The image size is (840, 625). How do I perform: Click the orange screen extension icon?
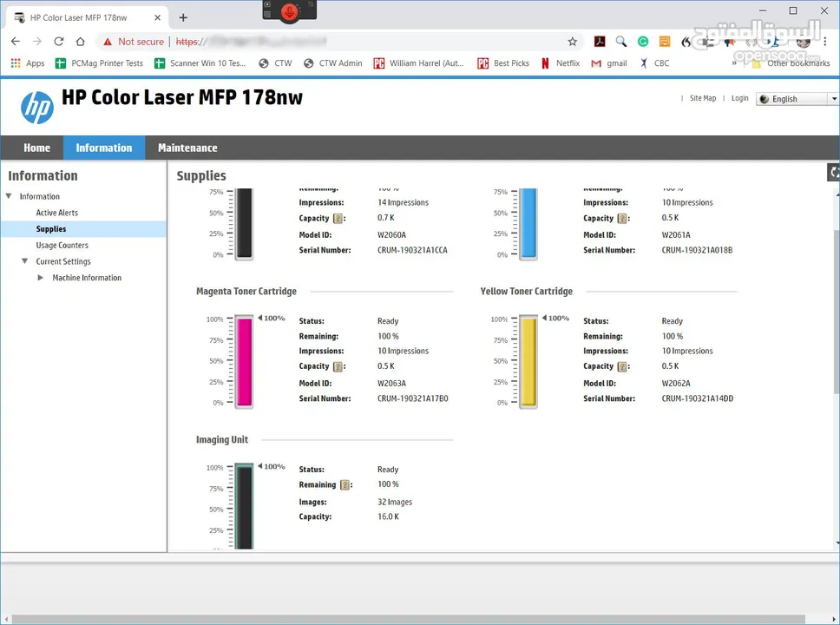665,42
